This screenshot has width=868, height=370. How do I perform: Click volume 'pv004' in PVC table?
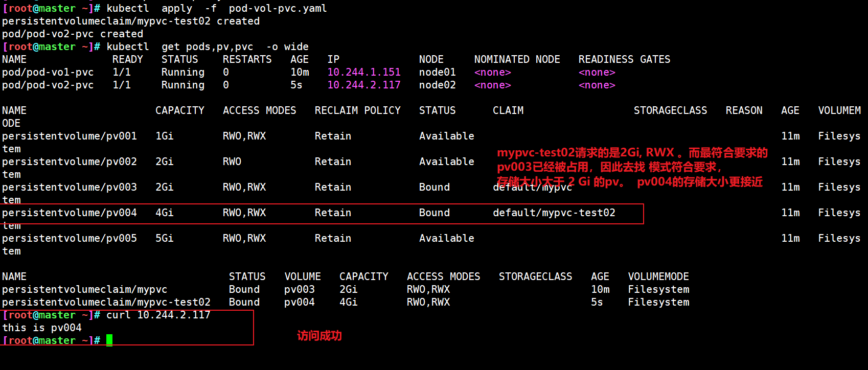pyautogui.click(x=300, y=302)
